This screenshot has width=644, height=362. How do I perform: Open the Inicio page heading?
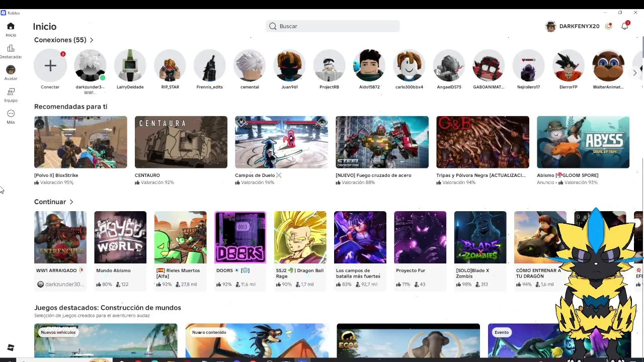pos(45,27)
